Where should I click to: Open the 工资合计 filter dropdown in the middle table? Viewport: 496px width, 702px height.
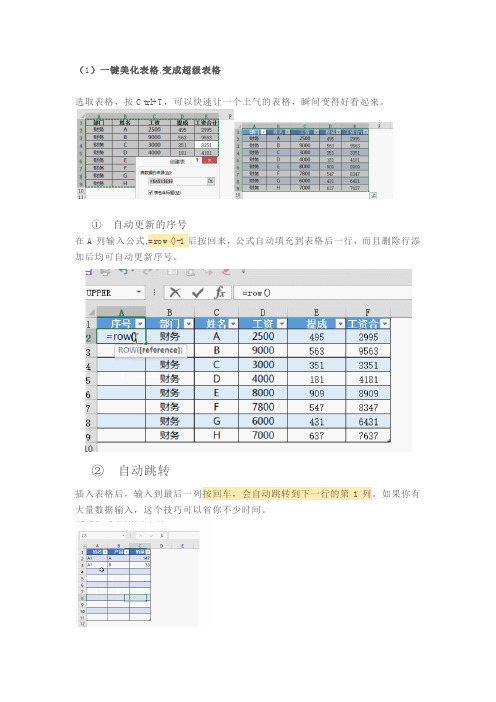[385, 323]
